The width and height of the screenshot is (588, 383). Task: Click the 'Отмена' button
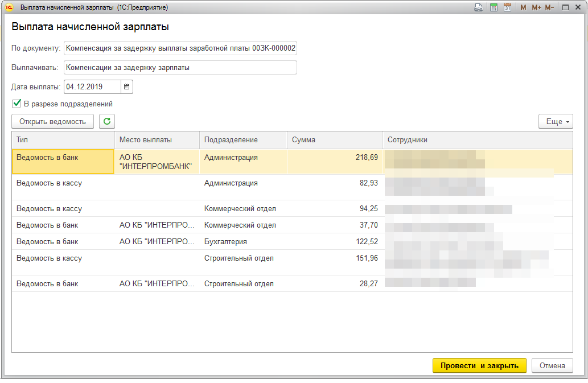tap(552, 366)
